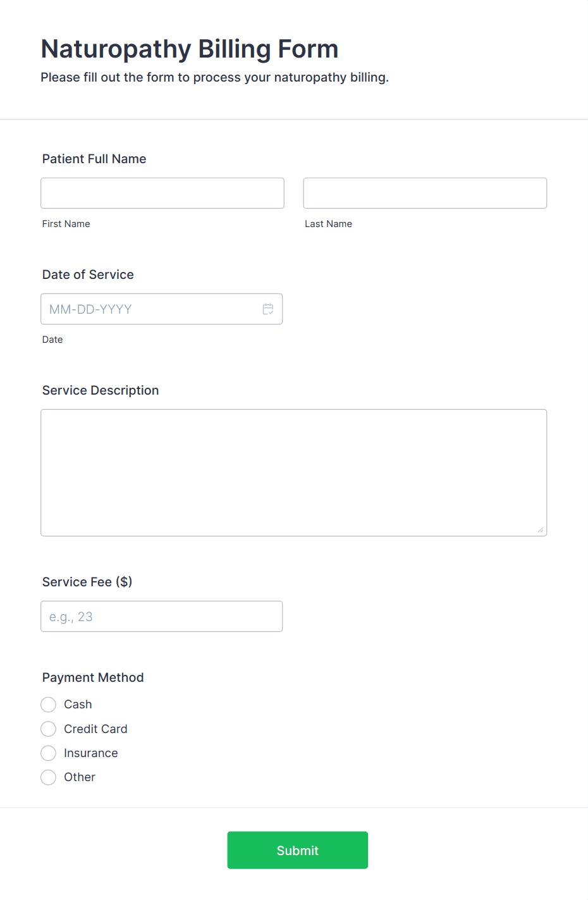Screen dimensions: 588x900
Task: Click the "Patient Full Name" label text
Action: [94, 159]
